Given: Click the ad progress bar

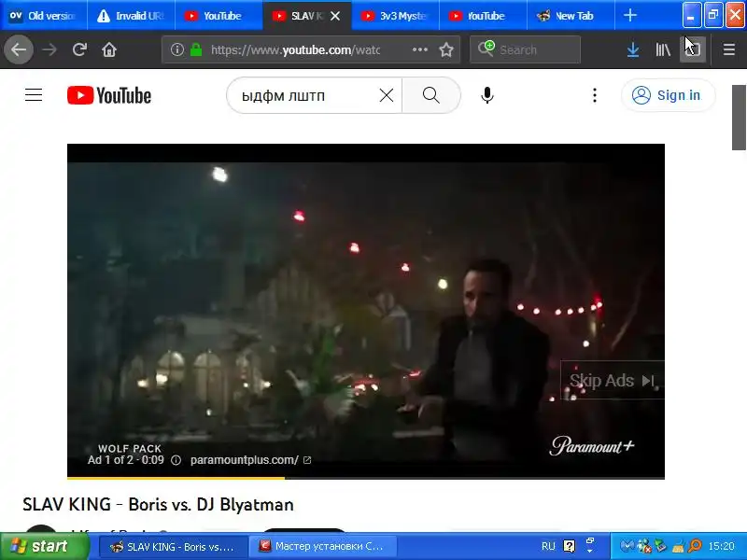Looking at the screenshot, I should click(x=366, y=478).
